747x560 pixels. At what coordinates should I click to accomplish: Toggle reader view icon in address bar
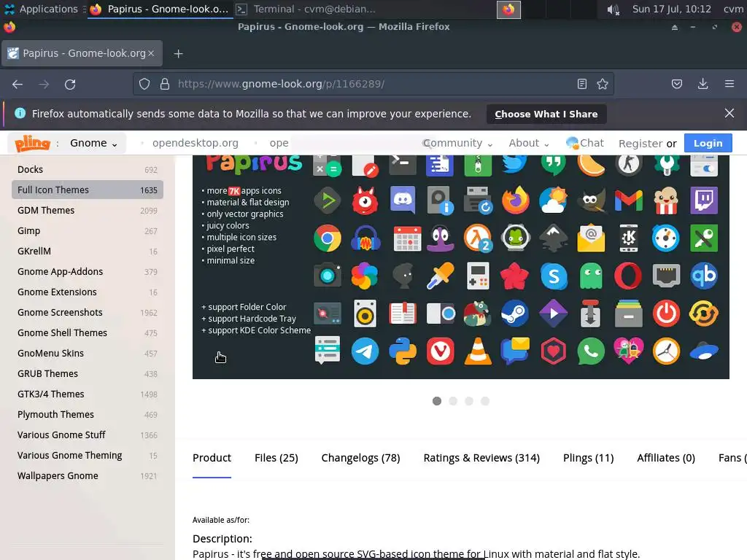point(581,85)
